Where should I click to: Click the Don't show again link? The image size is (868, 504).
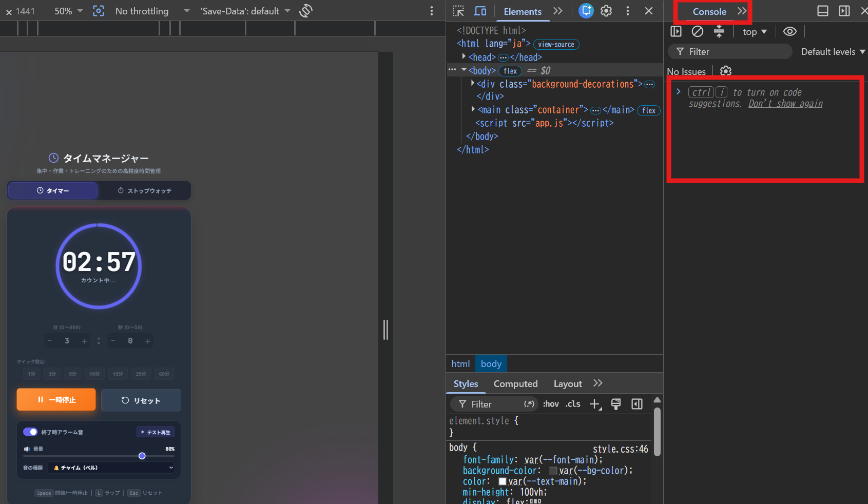point(785,104)
